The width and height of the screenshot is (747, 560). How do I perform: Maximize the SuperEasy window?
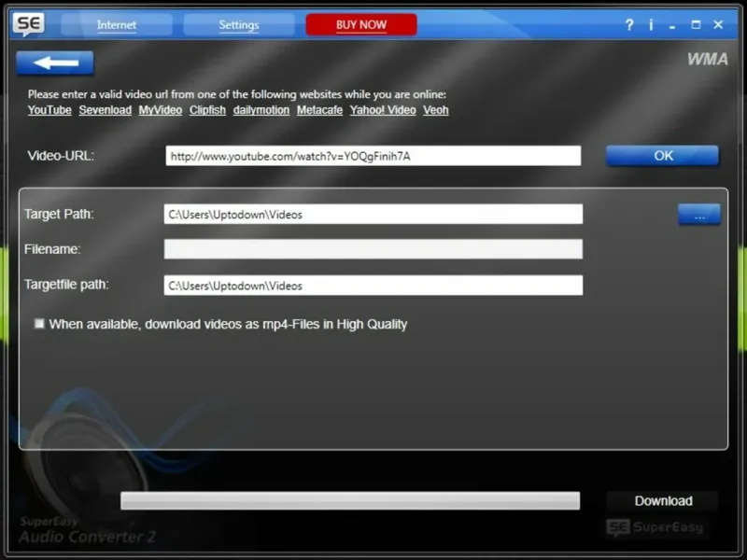click(696, 25)
